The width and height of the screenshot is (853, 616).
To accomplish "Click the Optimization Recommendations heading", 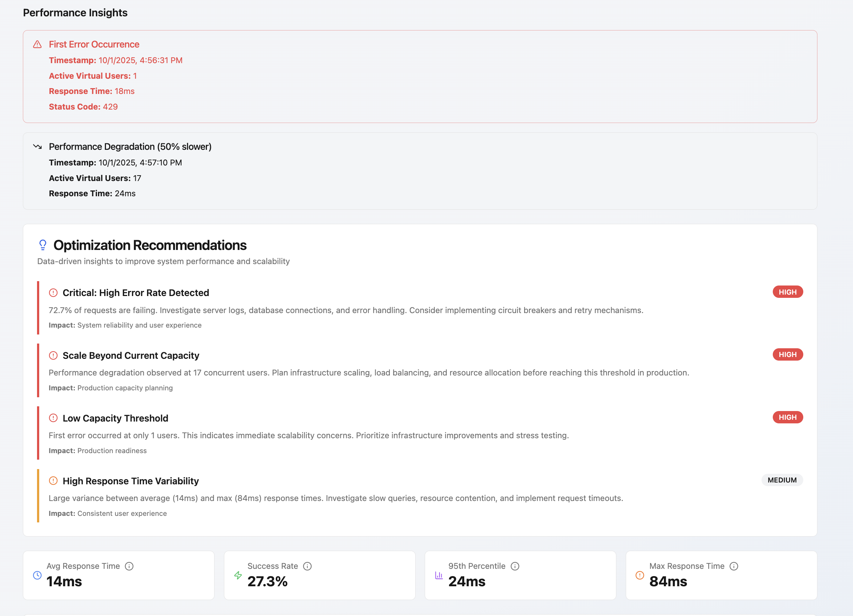I will [150, 245].
